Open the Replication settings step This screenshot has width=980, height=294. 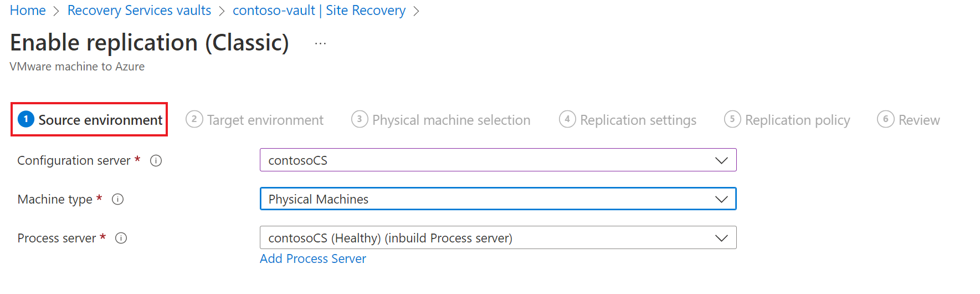coord(638,120)
